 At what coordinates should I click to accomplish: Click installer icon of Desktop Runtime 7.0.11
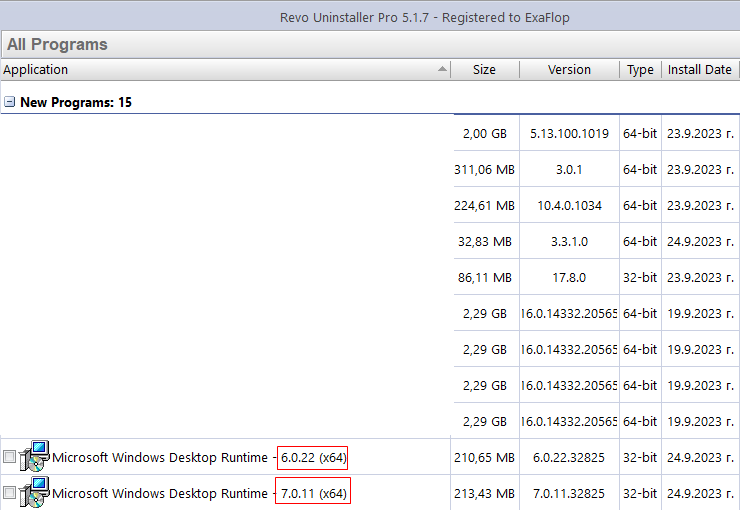(34, 492)
